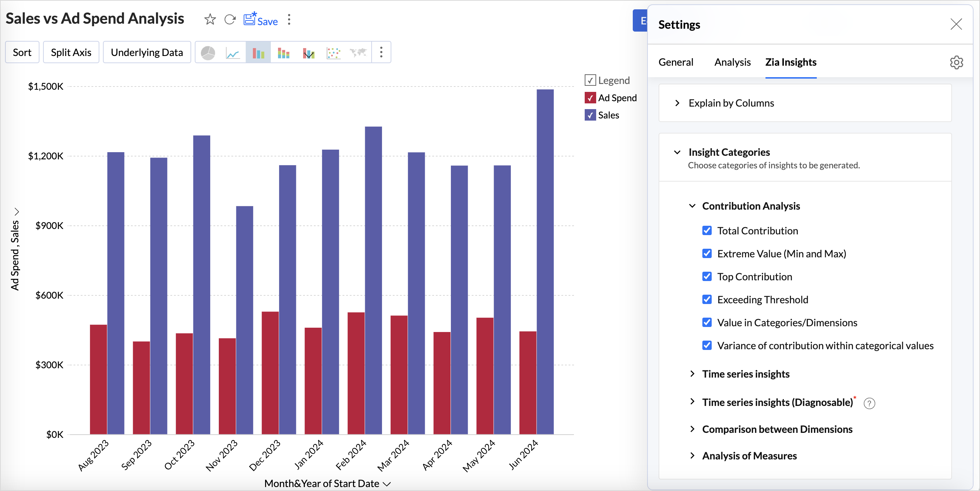Pick the map chart icon
The image size is (980, 491).
[358, 52]
